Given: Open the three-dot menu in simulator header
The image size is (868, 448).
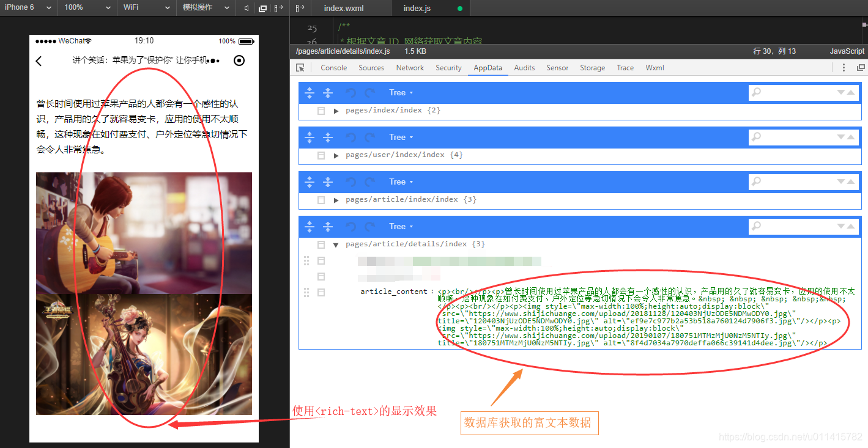Looking at the screenshot, I should pyautogui.click(x=213, y=61).
